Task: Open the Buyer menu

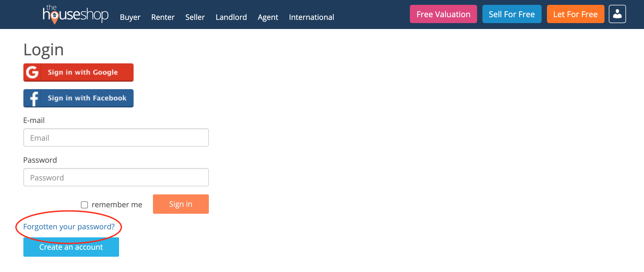Action: click(x=130, y=17)
